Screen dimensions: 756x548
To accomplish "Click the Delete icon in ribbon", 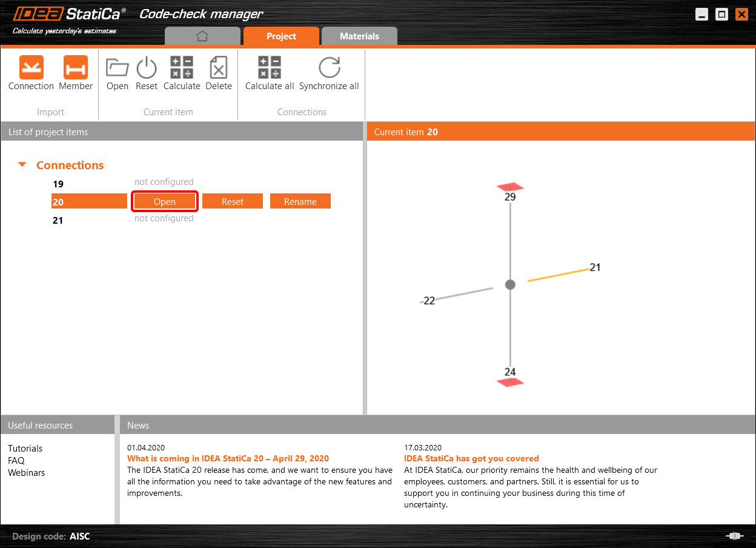I will pyautogui.click(x=218, y=67).
